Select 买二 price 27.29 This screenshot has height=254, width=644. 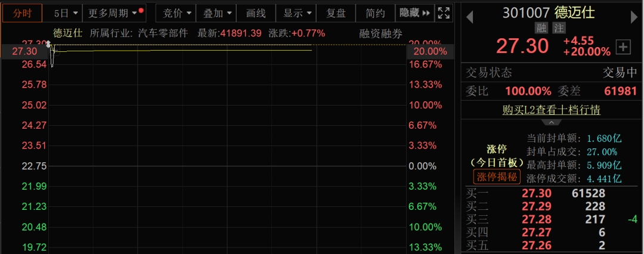click(537, 206)
